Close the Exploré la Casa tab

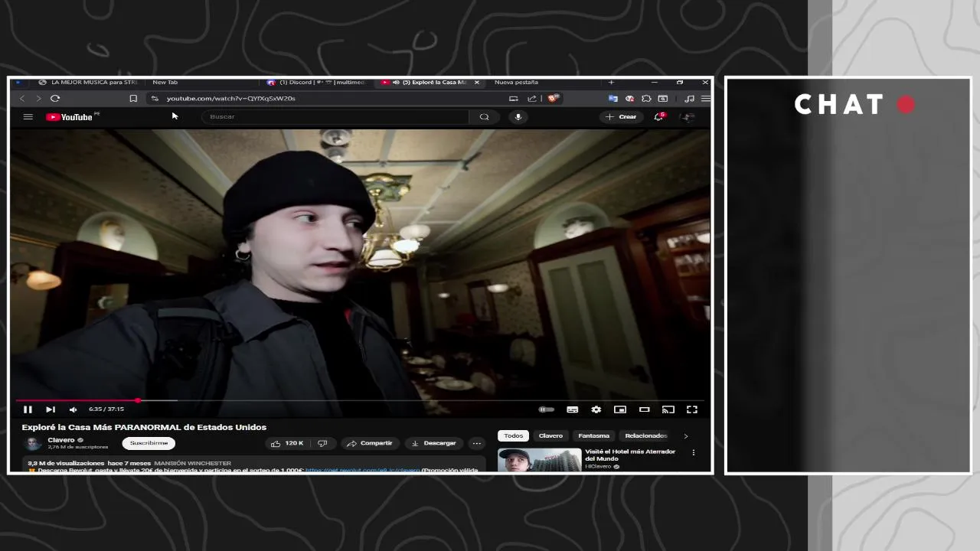(x=477, y=82)
